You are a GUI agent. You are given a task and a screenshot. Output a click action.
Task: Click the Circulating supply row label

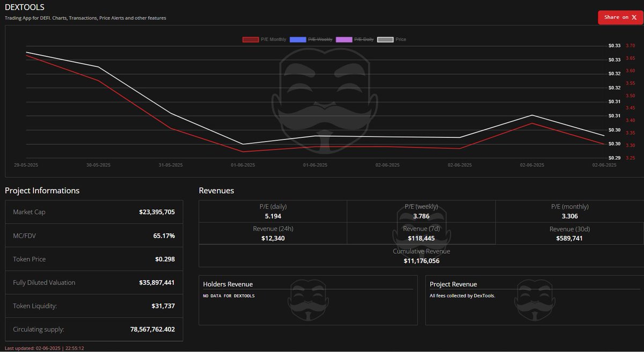click(39, 329)
